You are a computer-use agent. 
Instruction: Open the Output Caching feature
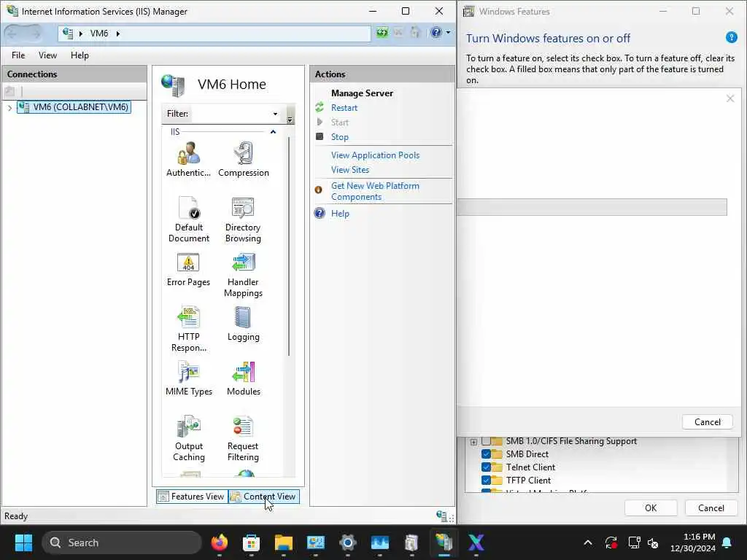point(189,438)
